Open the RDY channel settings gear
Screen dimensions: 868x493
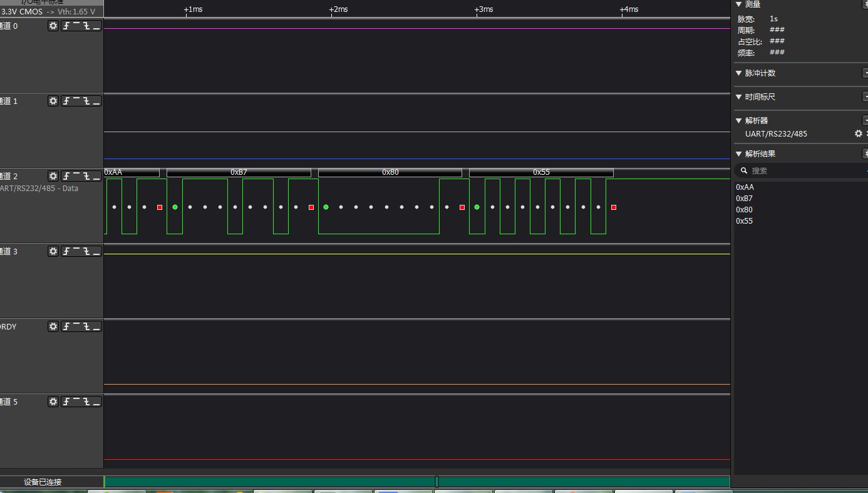point(53,326)
